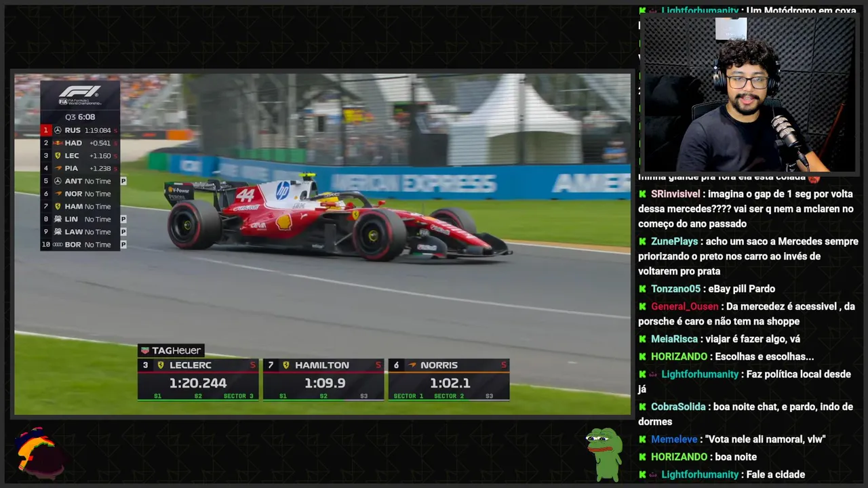
Task: Click the Kick badge beside Tonzano05
Action: (x=642, y=289)
